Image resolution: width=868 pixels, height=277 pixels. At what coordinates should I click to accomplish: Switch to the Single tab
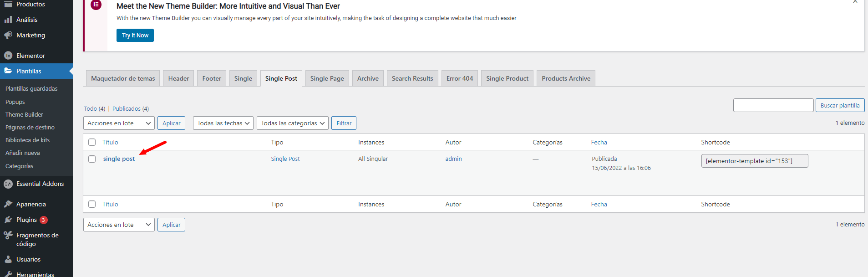pyautogui.click(x=243, y=78)
